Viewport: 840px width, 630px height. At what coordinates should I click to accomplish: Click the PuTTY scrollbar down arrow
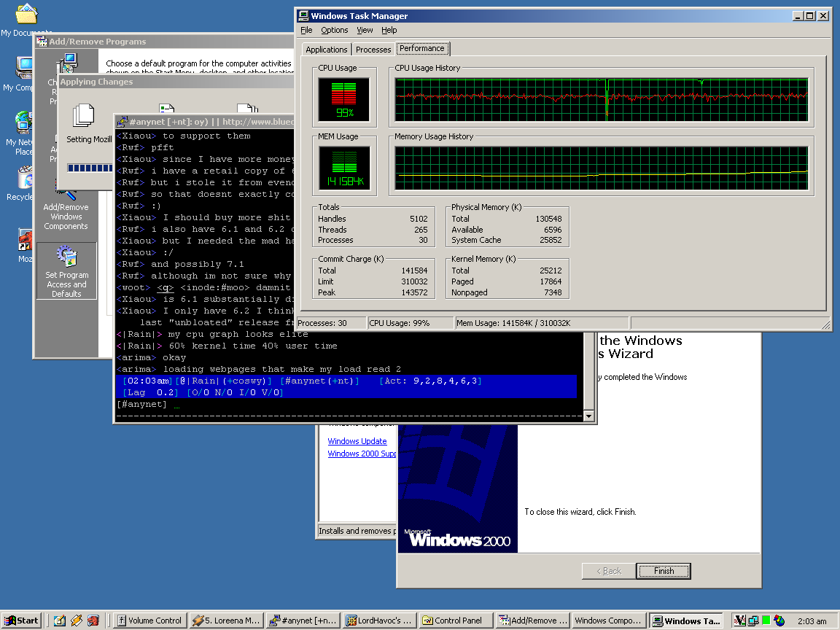point(588,416)
